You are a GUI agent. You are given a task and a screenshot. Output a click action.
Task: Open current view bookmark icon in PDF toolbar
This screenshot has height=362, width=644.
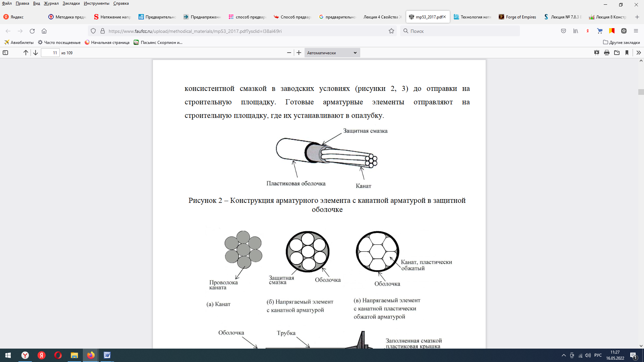coord(627,53)
